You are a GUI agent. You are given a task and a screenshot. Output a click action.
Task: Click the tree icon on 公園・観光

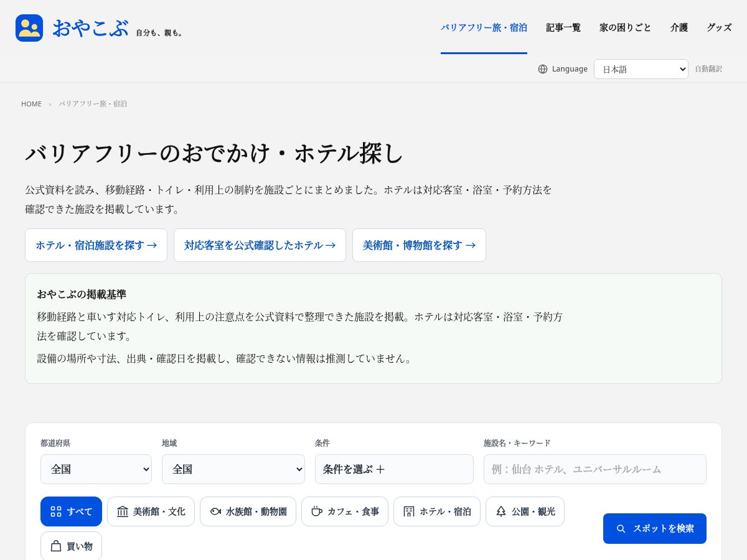coord(501,511)
